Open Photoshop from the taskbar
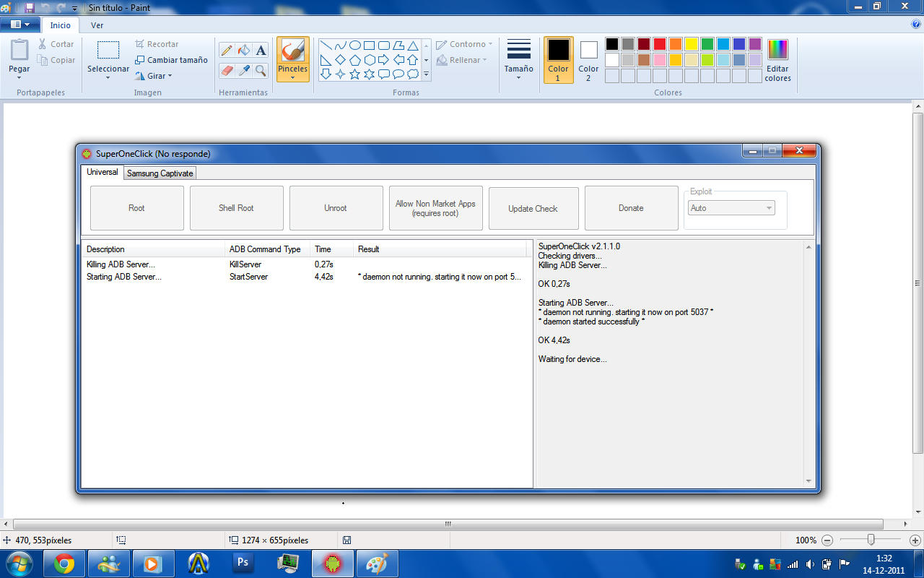The width and height of the screenshot is (924, 578). click(243, 564)
